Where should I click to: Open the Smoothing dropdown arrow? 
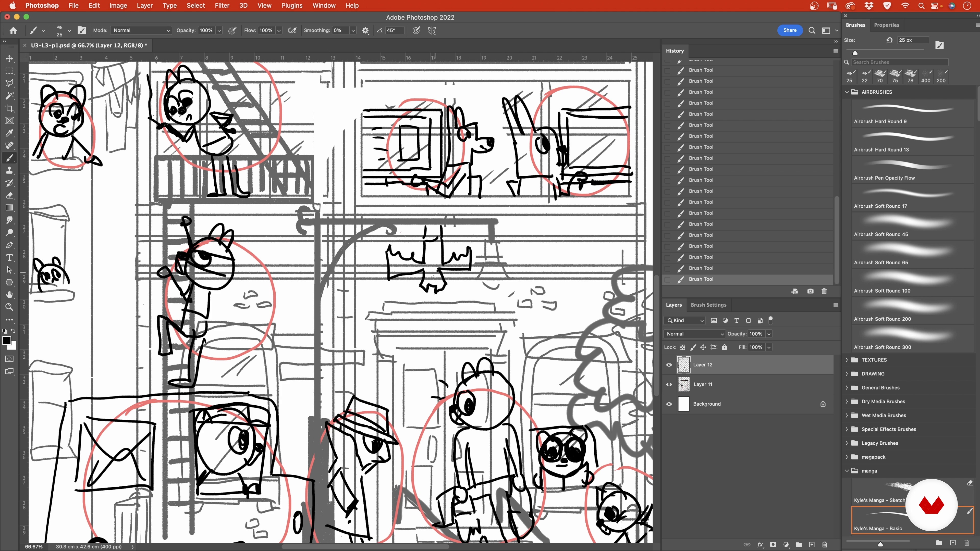tap(353, 30)
